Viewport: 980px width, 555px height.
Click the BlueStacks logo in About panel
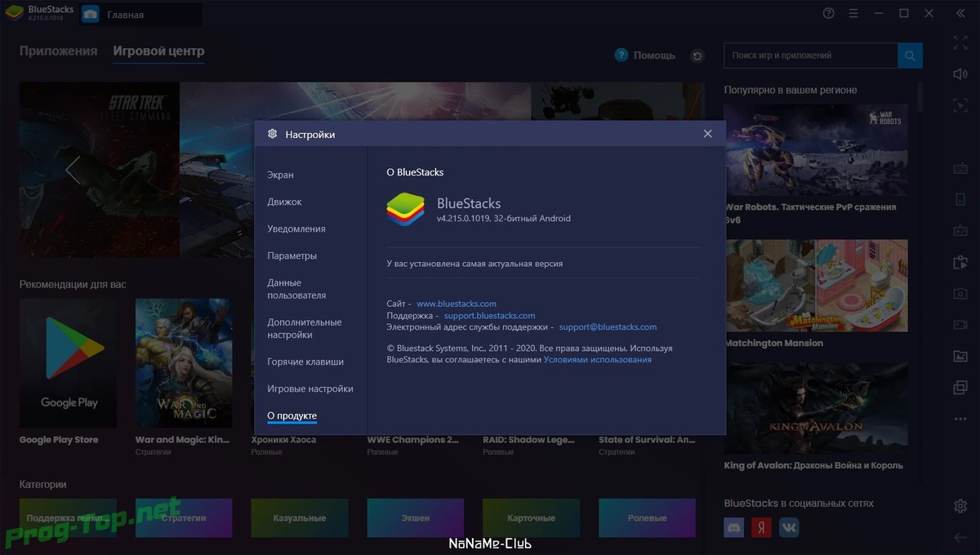click(405, 209)
